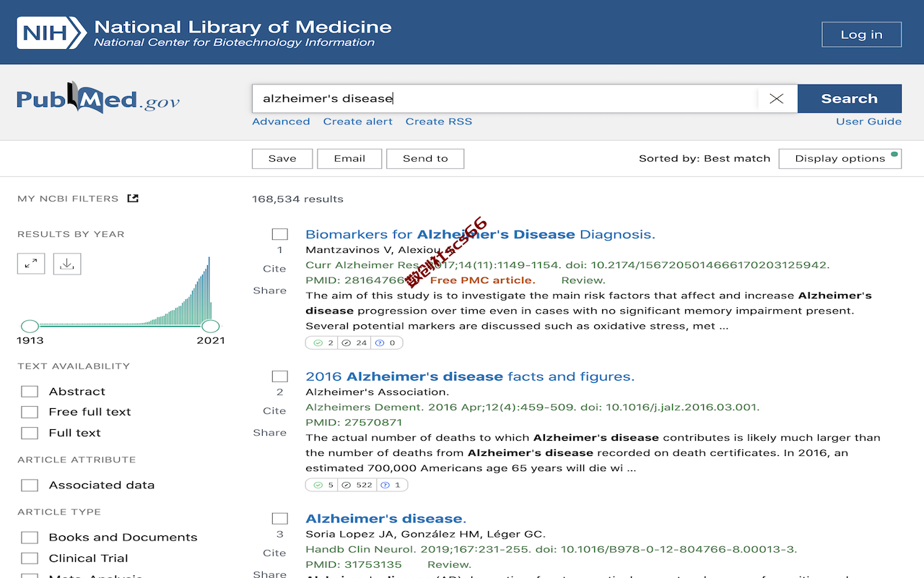Select result 1 checkbox for Biomarkers article
Screen dimensions: 924x578
pos(280,234)
